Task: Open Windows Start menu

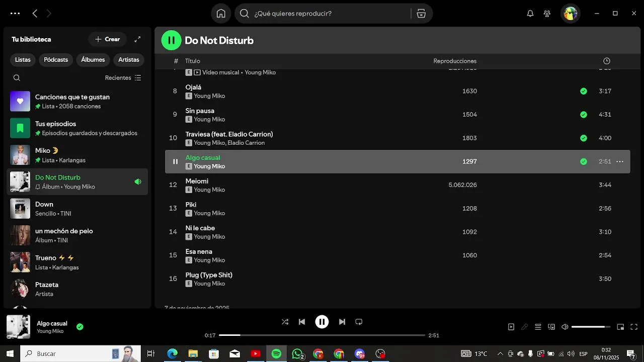Action: [10, 353]
